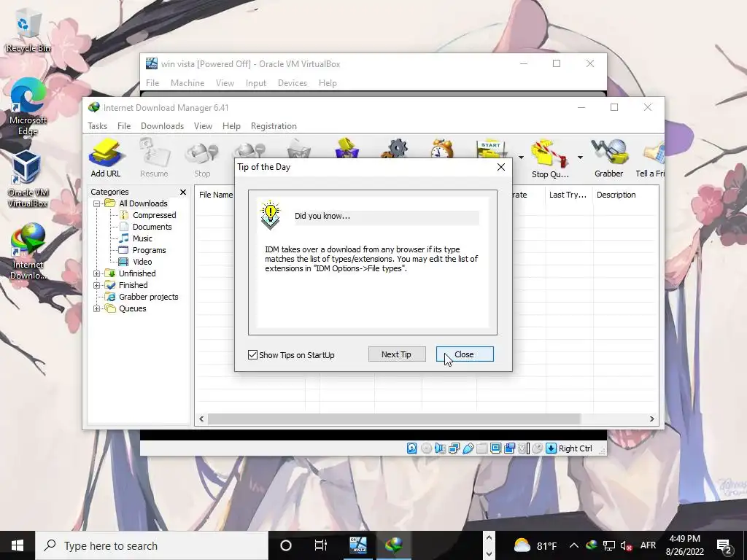Click the downloads list horizontal scrollbar

point(394,419)
